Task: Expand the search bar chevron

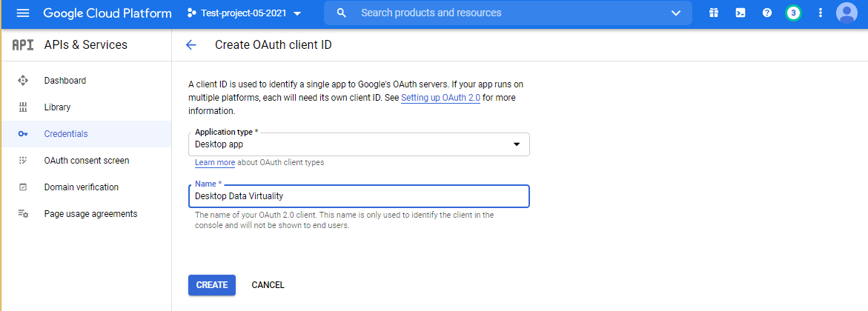Action: coord(675,13)
